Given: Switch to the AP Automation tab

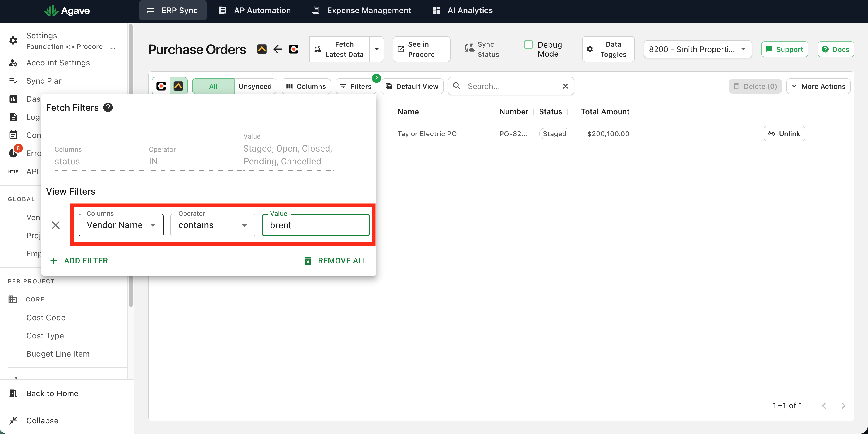Looking at the screenshot, I should [255, 10].
